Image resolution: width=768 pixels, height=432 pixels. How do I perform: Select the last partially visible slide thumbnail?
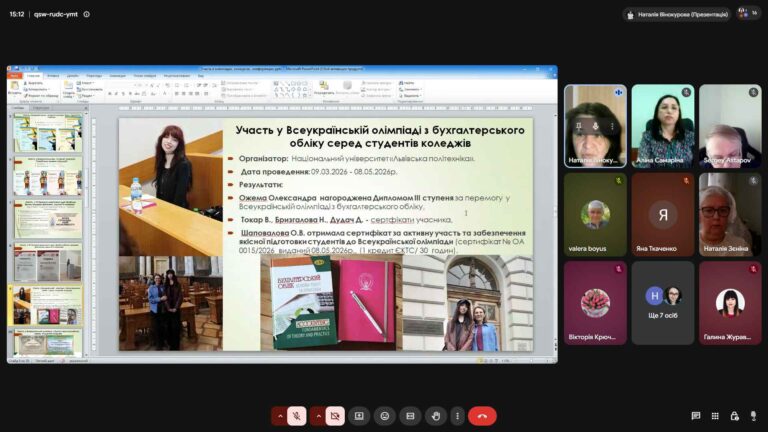[48, 342]
